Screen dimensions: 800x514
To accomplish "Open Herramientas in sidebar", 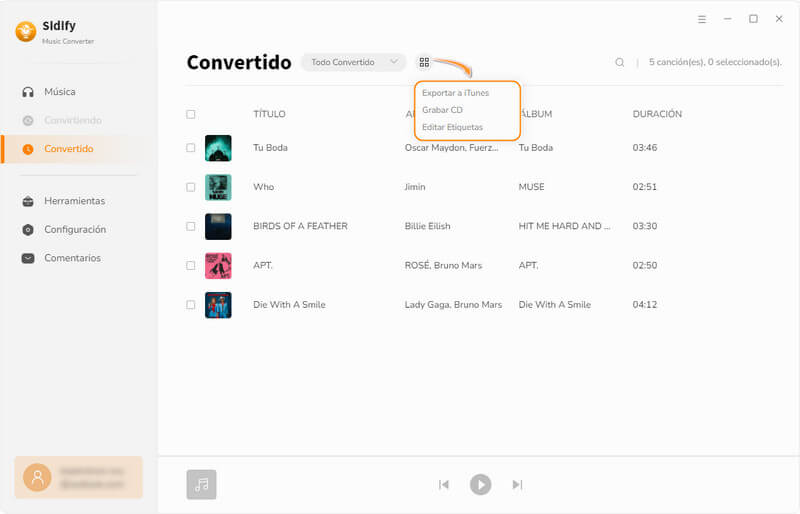I will click(x=74, y=201).
